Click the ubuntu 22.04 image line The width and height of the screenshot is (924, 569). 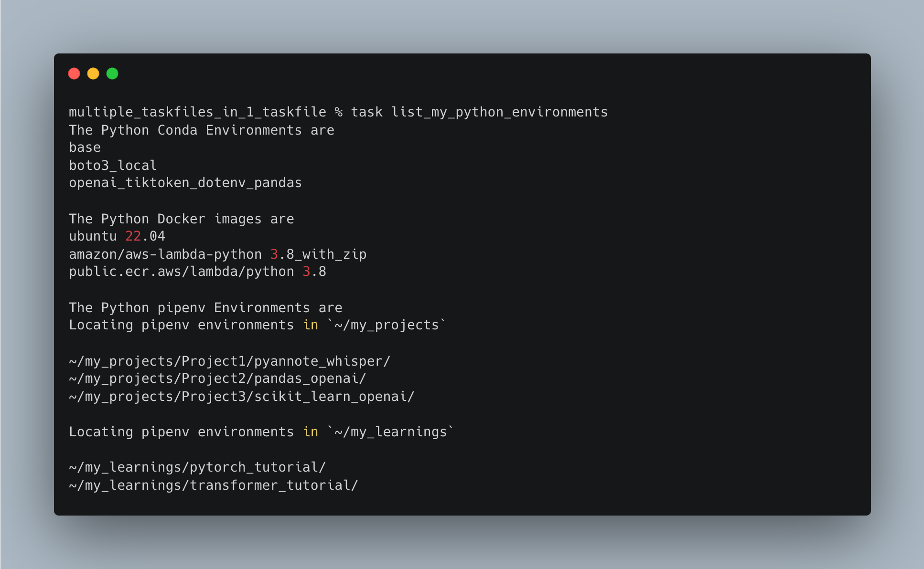click(x=117, y=236)
